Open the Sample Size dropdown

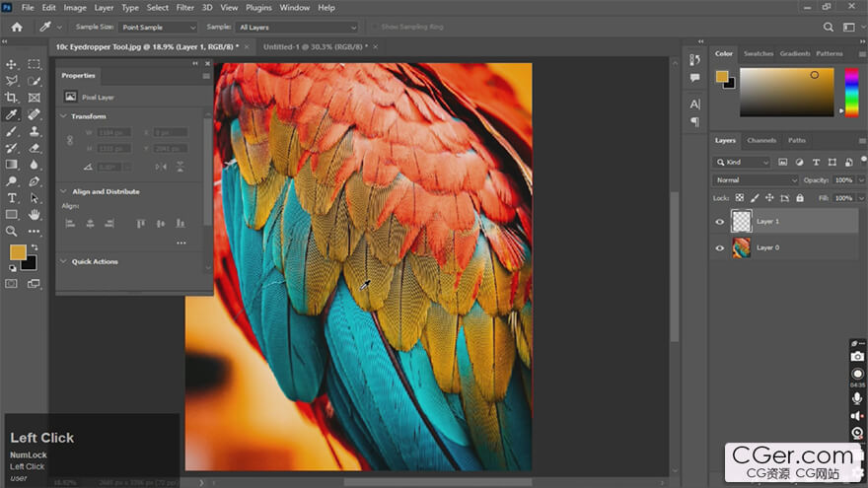[x=158, y=28]
